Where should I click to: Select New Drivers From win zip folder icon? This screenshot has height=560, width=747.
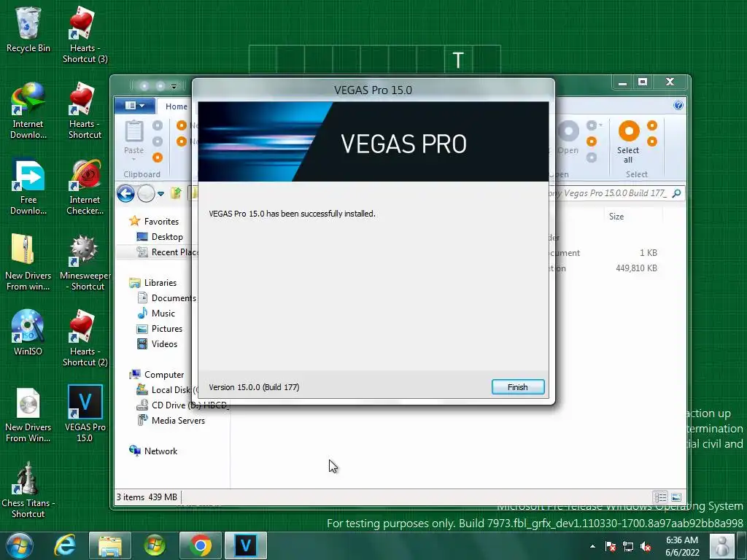click(x=28, y=262)
